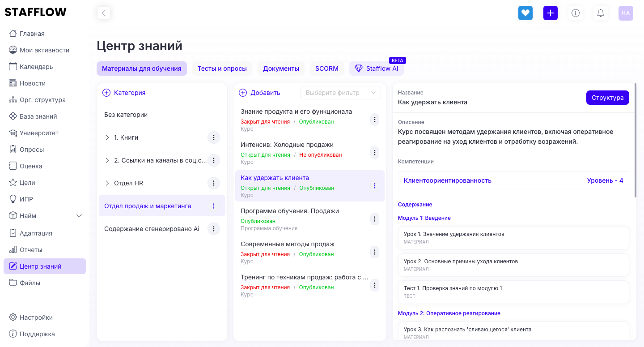Expand the 1. Книги category chevron
644x347 pixels.
(107, 137)
